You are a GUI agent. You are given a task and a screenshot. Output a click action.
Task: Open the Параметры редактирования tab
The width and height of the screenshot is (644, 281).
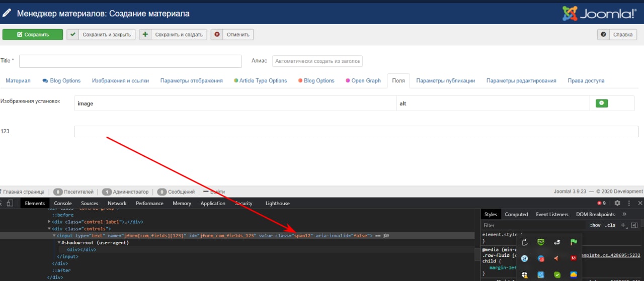pos(521,80)
